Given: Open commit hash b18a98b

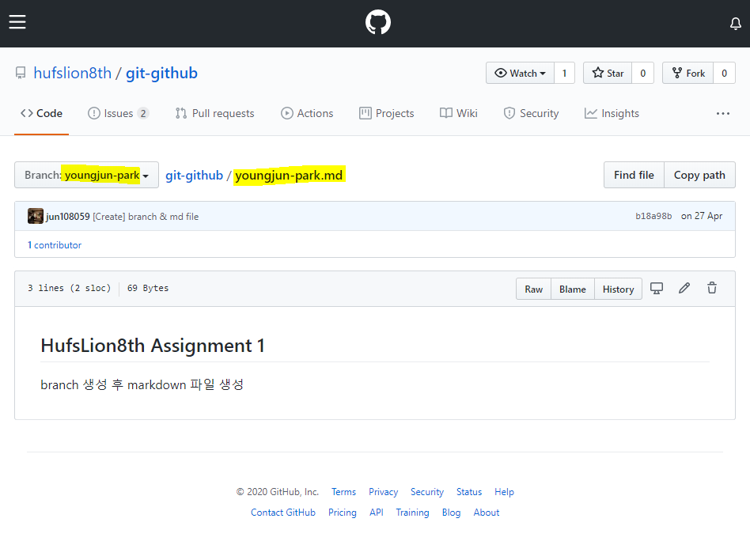Looking at the screenshot, I should 653,216.
